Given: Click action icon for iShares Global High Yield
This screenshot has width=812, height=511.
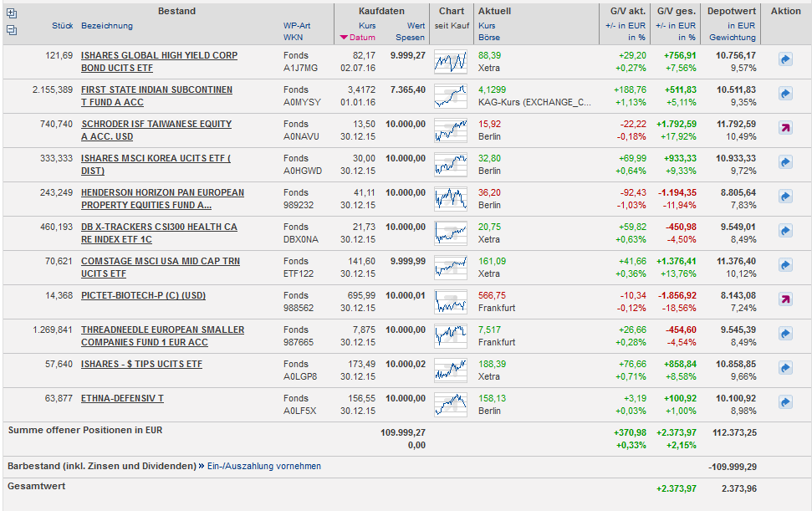Looking at the screenshot, I should click(x=785, y=60).
